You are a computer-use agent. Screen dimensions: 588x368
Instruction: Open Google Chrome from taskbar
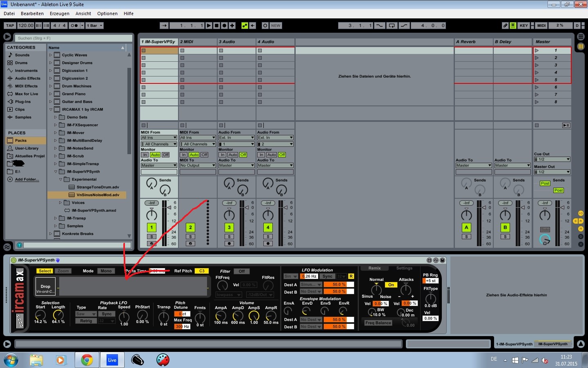click(87, 360)
